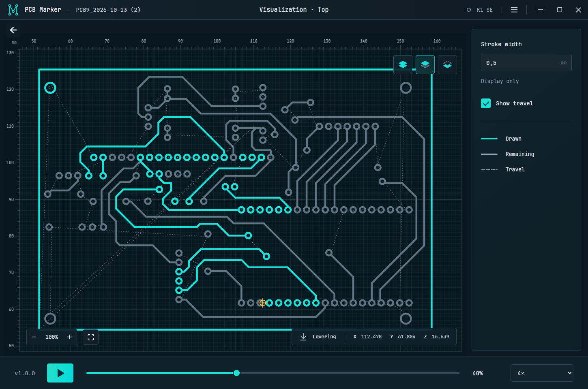This screenshot has width=588, height=389.
Task: Click the Lowering status arrow icon
Action: click(303, 337)
